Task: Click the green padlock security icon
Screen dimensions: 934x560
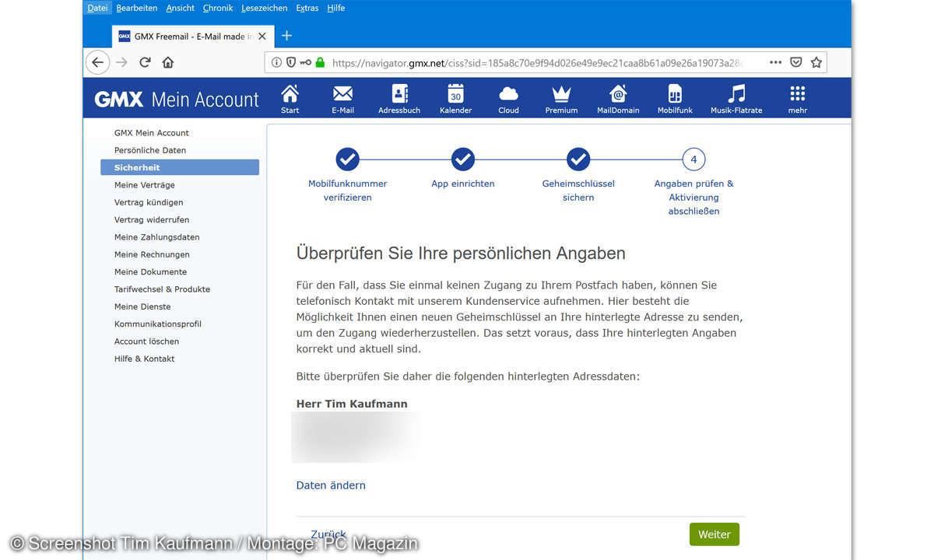Action: tap(320, 62)
